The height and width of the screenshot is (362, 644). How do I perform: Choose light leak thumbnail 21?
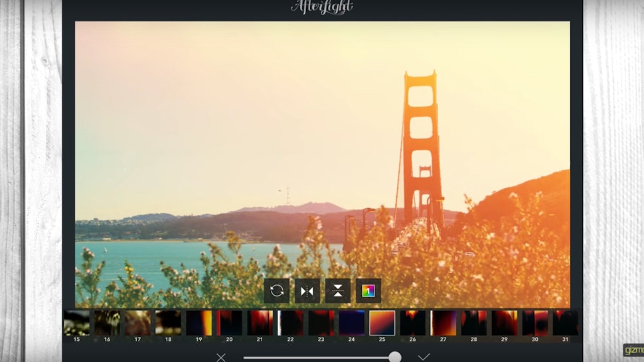260,323
